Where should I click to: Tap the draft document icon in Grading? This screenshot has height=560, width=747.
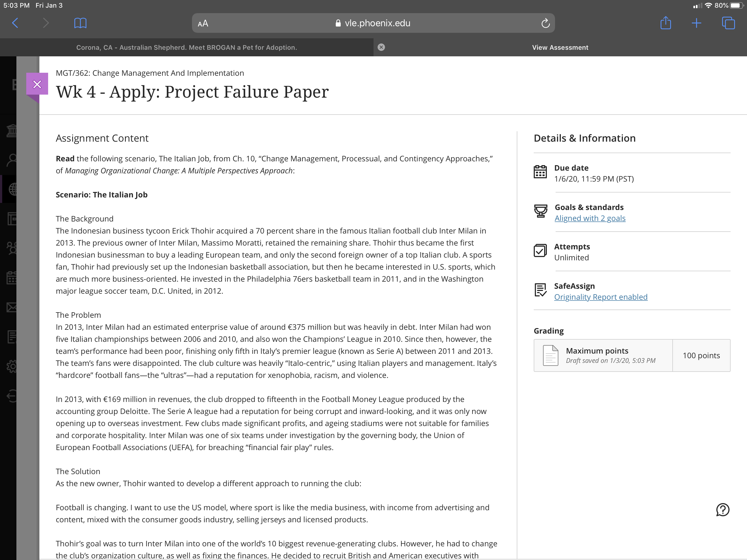pos(550,355)
